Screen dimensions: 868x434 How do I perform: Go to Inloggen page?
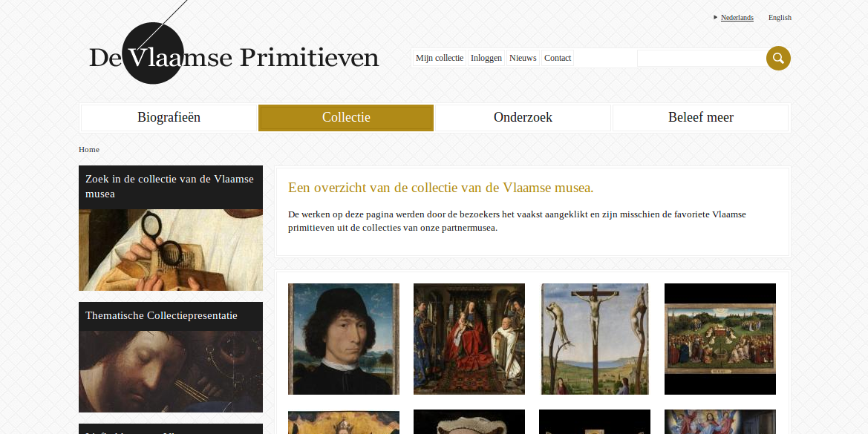(x=486, y=58)
